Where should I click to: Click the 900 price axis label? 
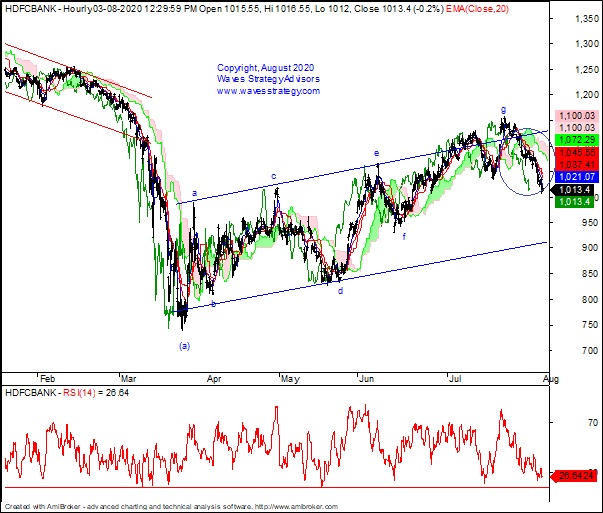pos(591,248)
